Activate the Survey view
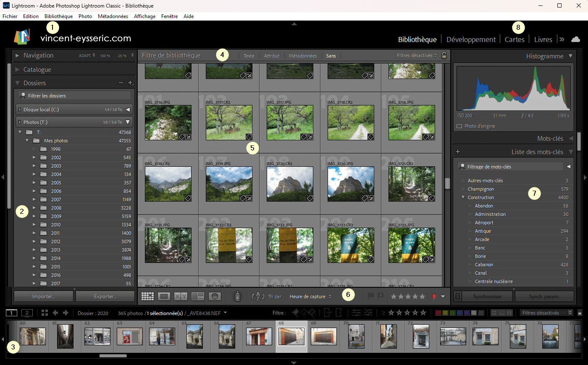Viewport: 588px width, 365px height. coord(198,296)
